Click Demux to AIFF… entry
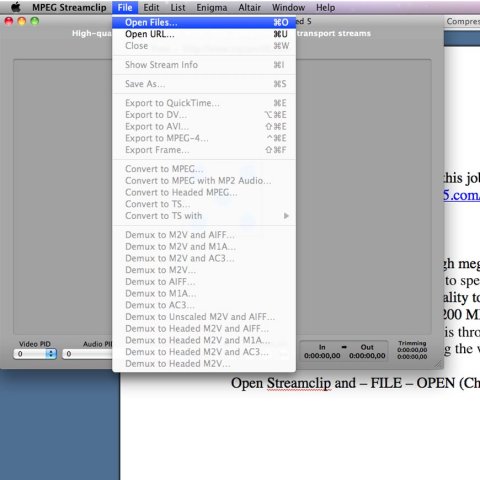The width and height of the screenshot is (480, 480). (204, 282)
